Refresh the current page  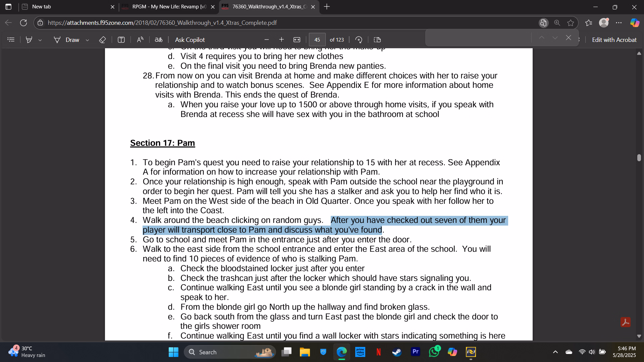(x=23, y=23)
